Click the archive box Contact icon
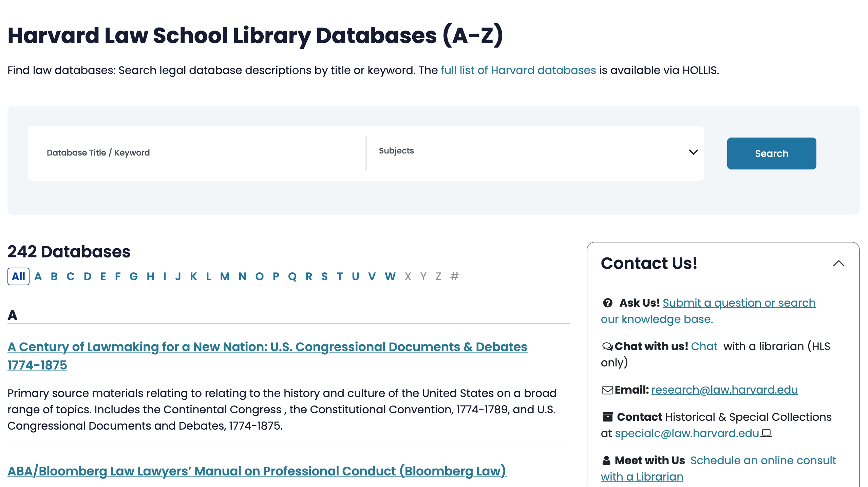Screen dimensions: 868x487 (607, 417)
